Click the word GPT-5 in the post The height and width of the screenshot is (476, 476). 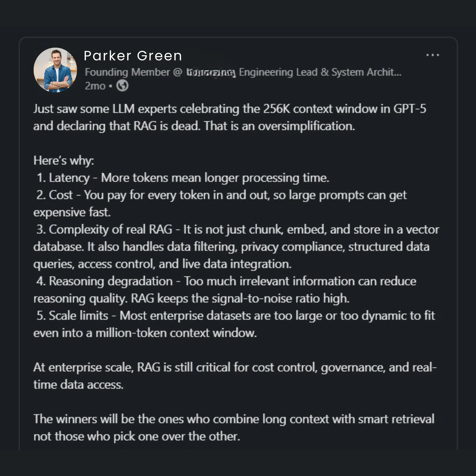click(409, 109)
